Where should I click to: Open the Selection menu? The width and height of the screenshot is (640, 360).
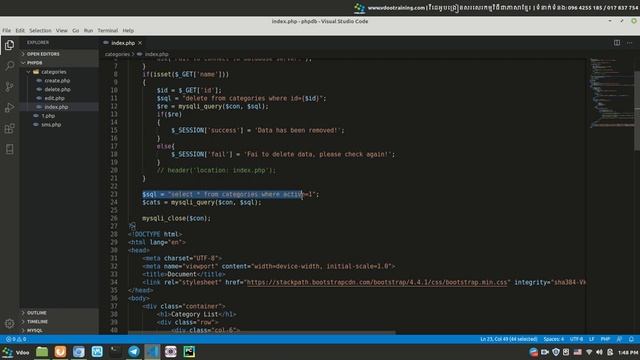[40, 31]
